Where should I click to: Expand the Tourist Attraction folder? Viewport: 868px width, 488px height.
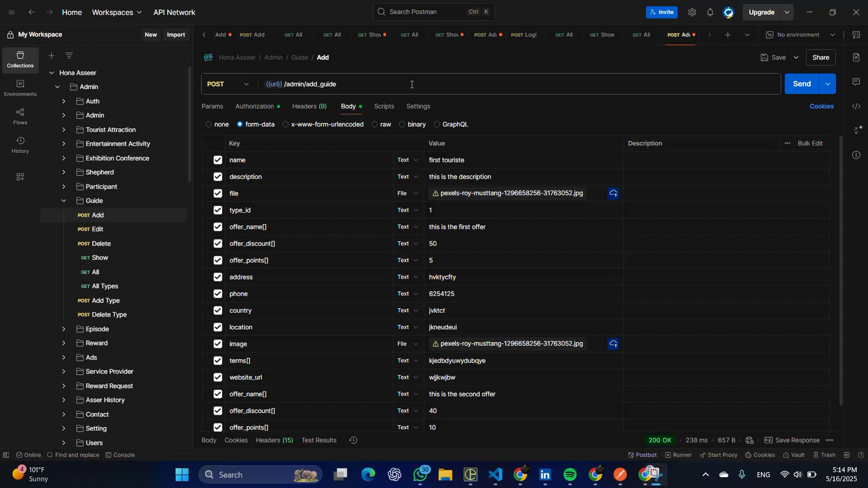[x=64, y=130]
